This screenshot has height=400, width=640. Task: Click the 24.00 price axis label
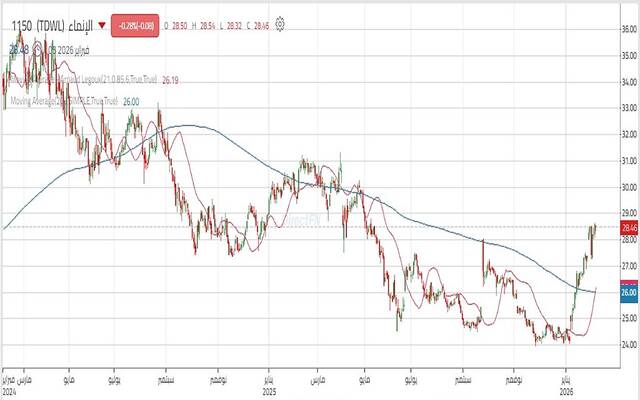(628, 345)
